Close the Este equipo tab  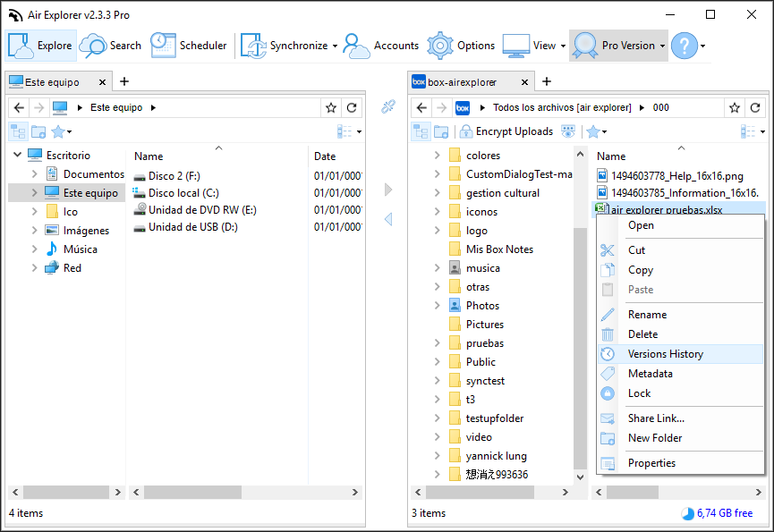pos(102,82)
